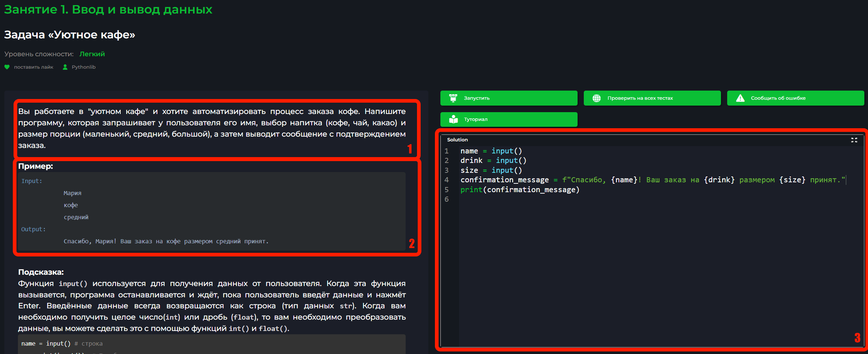The height and width of the screenshot is (354, 868).
Task: Click the globe icon on the test-check button
Action: [x=597, y=98]
